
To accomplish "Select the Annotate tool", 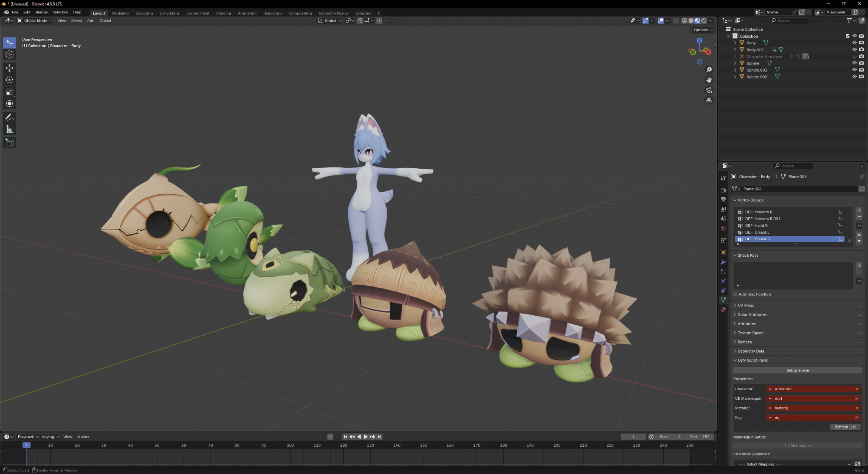I will [x=10, y=118].
